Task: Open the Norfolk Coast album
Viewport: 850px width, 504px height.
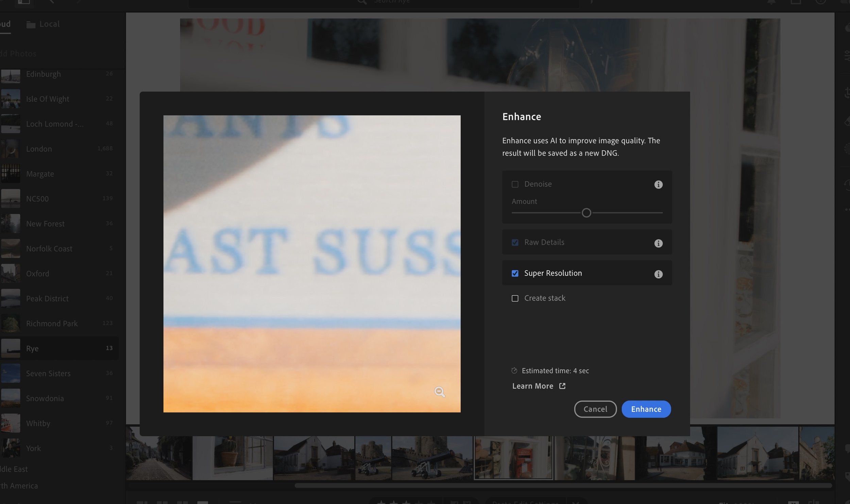Action: tap(60, 249)
